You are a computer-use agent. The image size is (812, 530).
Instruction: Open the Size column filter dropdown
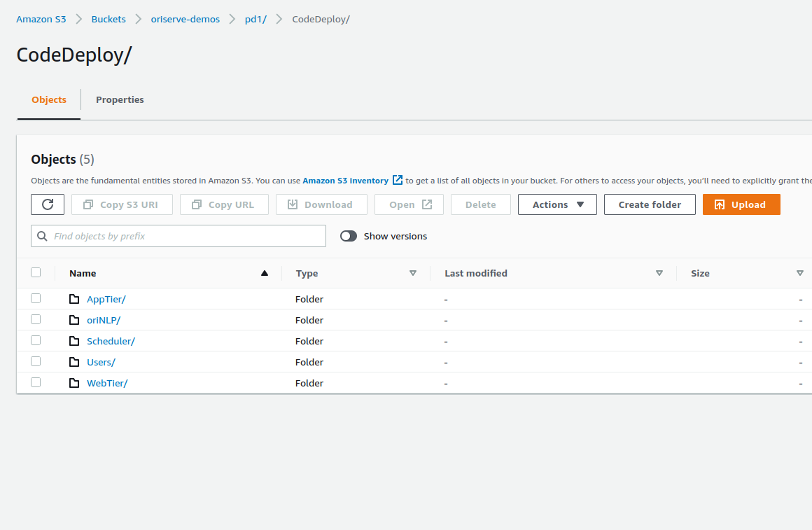[800, 273]
